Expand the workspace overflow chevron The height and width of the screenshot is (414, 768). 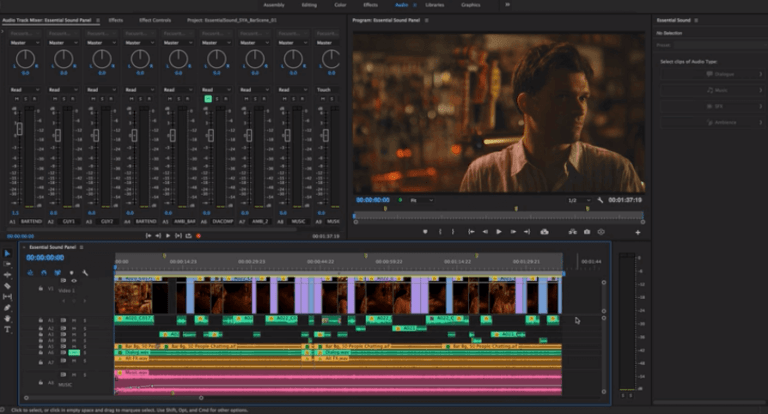(x=507, y=4)
